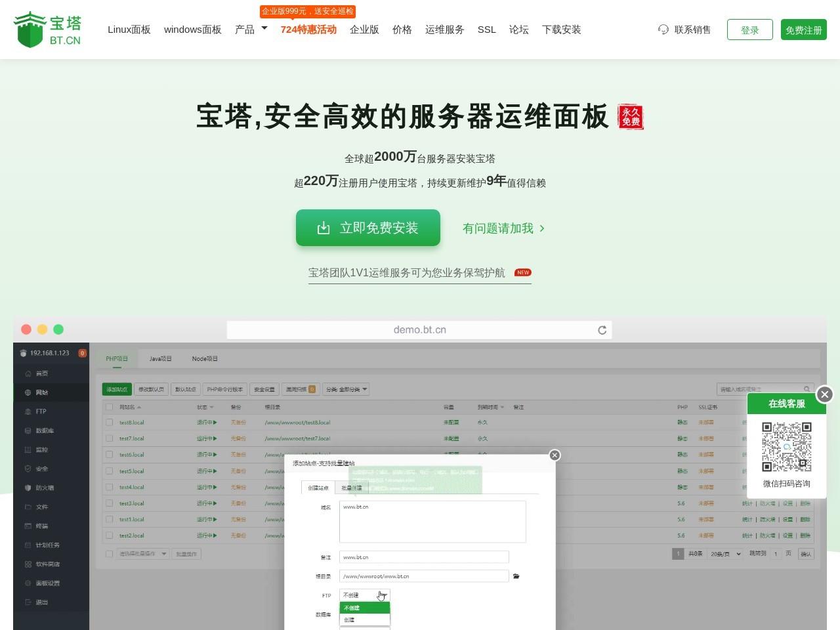Follow the 有问题请加我 link
Image resolution: width=840 pixels, height=630 pixels.
point(503,228)
